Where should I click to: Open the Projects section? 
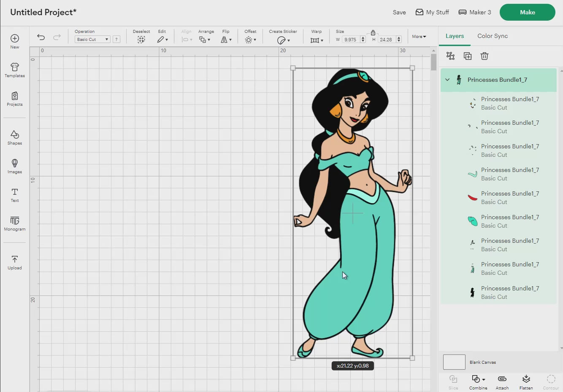coord(15,99)
